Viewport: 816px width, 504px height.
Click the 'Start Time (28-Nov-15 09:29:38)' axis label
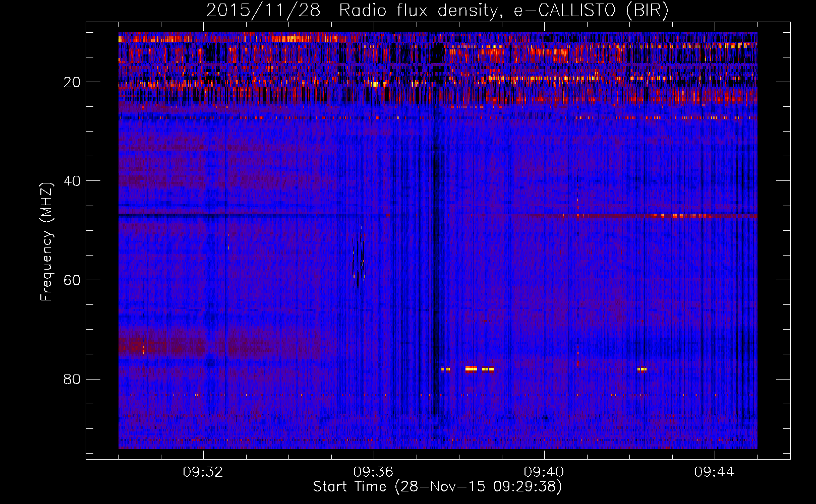tap(437, 487)
